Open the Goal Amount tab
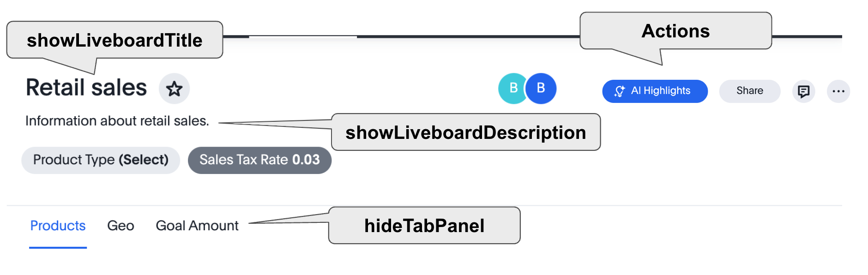Screen dimensions: 868x275 point(197,226)
